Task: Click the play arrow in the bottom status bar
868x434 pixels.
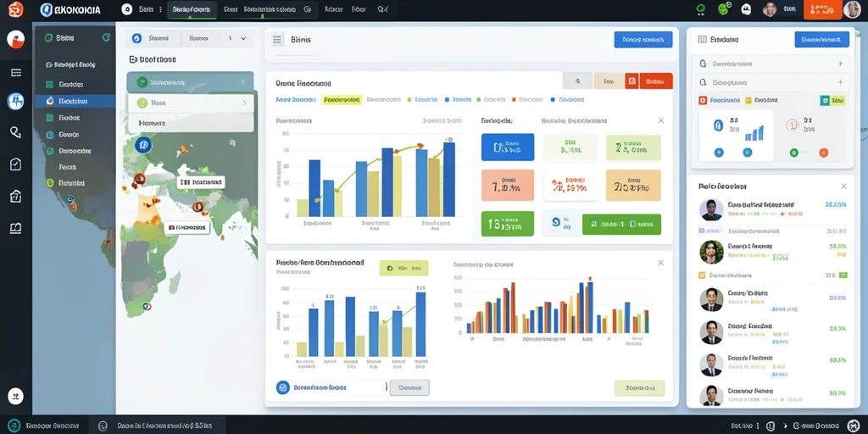Action: click(784, 426)
